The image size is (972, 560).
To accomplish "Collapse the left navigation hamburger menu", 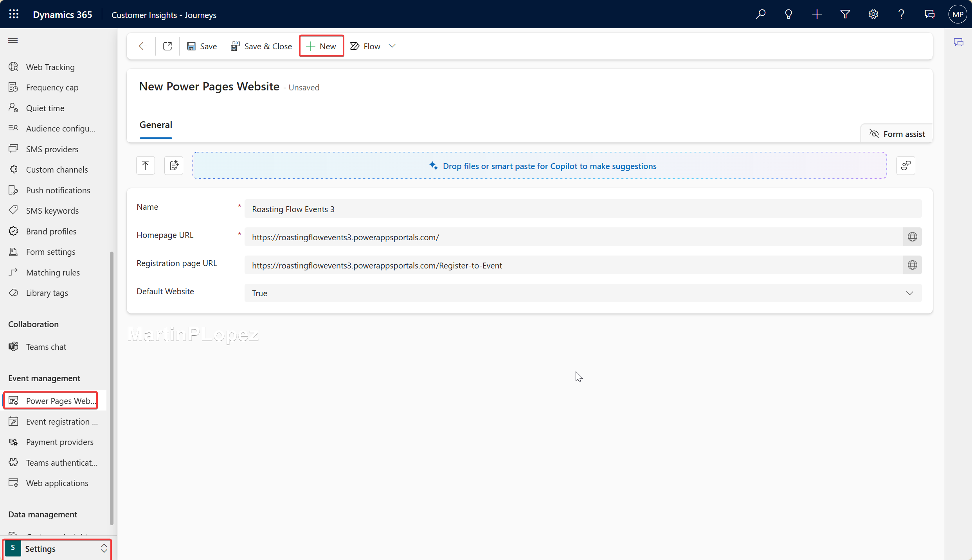I will [x=13, y=41].
